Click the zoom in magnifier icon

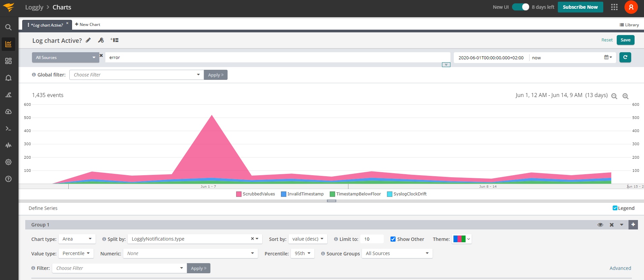[625, 96]
